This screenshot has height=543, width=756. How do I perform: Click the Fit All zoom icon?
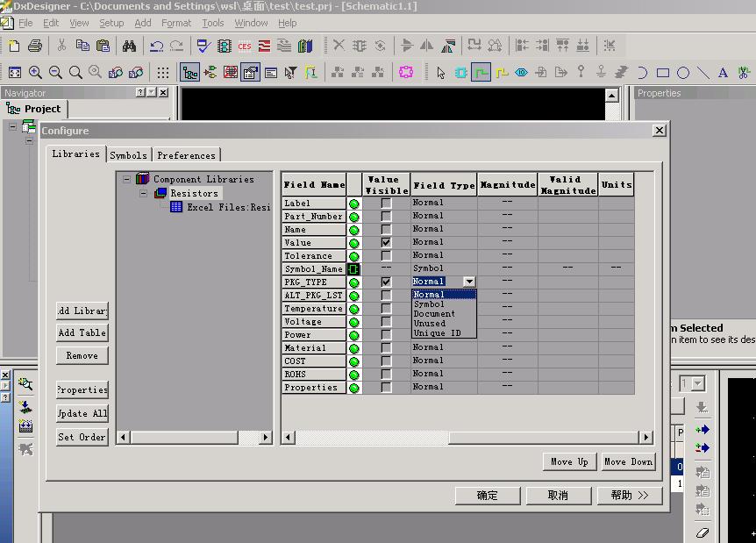[x=14, y=72]
